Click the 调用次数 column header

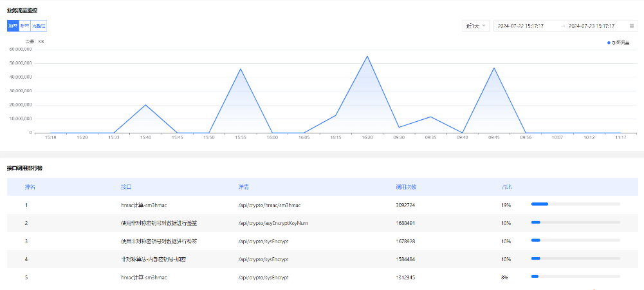click(x=406, y=187)
